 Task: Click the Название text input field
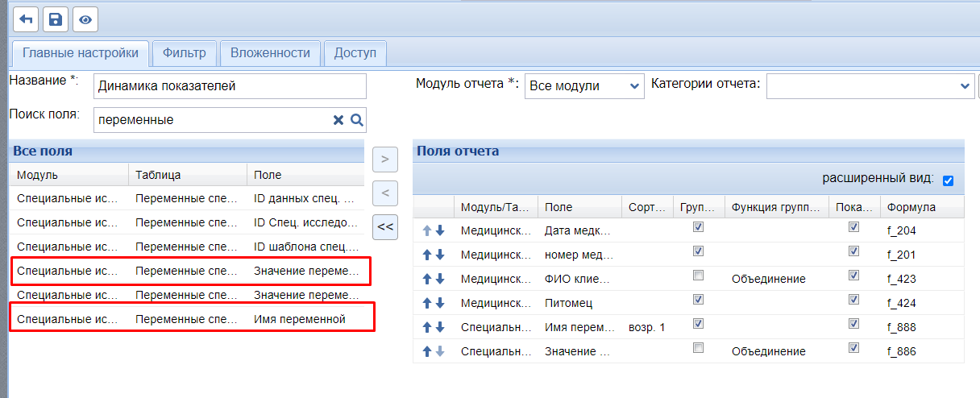pyautogui.click(x=230, y=86)
